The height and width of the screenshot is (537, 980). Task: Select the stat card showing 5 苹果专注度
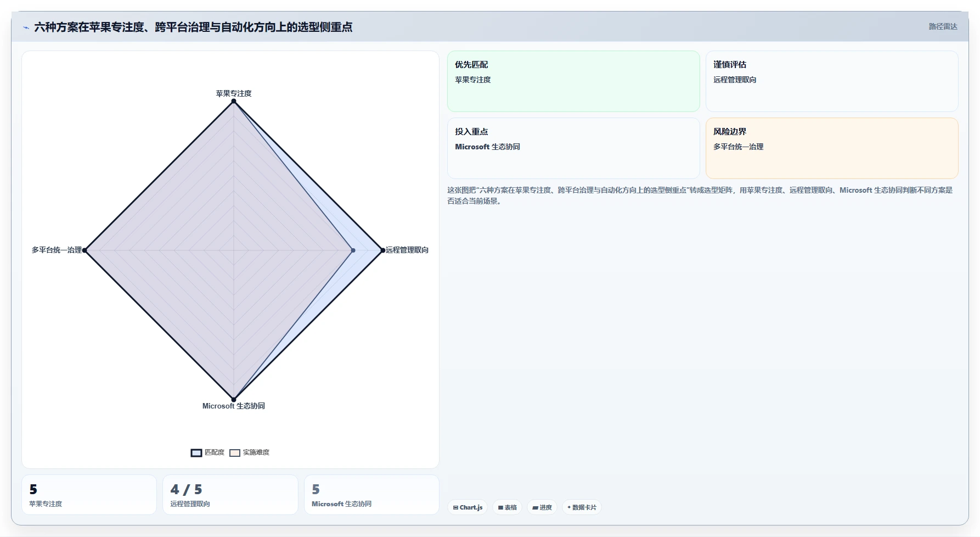coord(89,495)
